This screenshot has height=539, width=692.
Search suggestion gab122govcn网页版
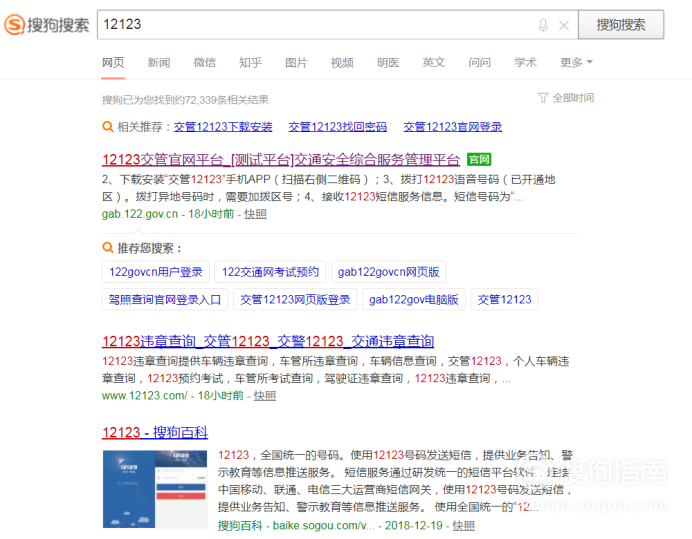tap(388, 271)
